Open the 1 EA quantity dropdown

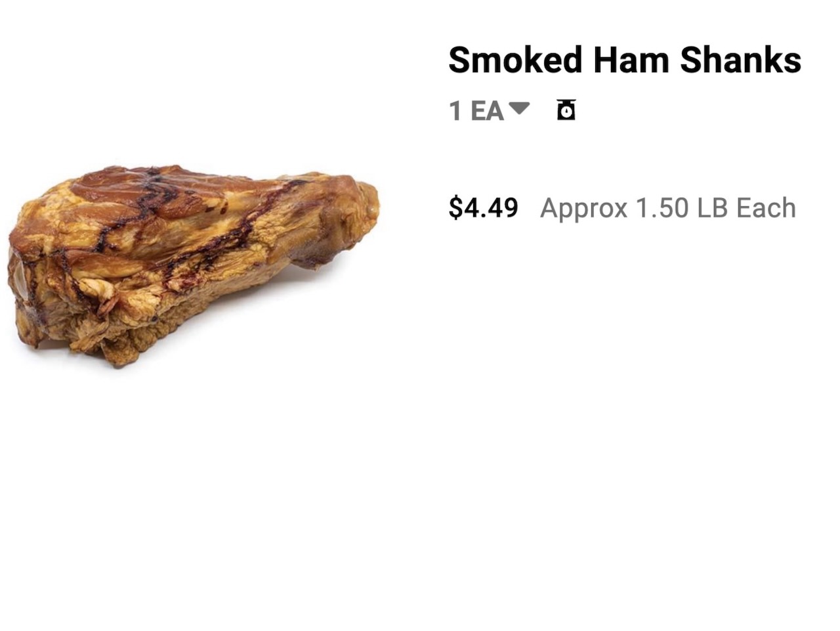[489, 110]
